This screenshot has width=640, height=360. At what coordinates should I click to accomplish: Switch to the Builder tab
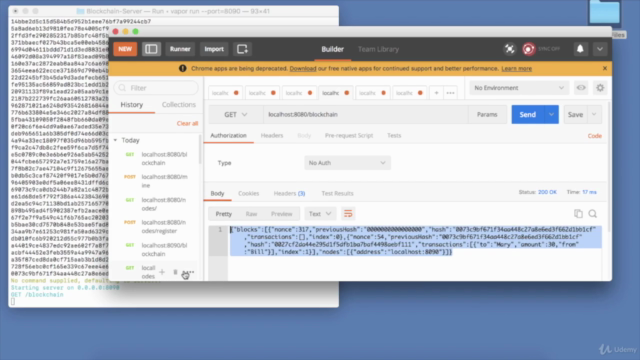point(332,49)
